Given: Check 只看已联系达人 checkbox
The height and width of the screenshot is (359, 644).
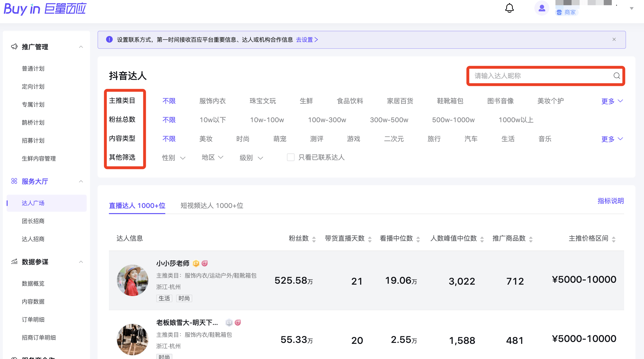Looking at the screenshot, I should 291,157.
